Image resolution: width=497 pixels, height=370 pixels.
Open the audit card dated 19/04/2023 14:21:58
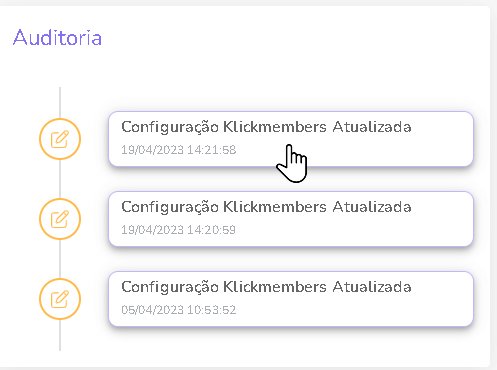click(x=291, y=139)
